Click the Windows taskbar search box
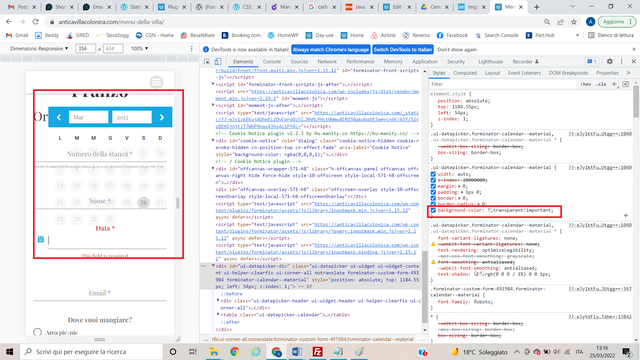 pos(91,351)
